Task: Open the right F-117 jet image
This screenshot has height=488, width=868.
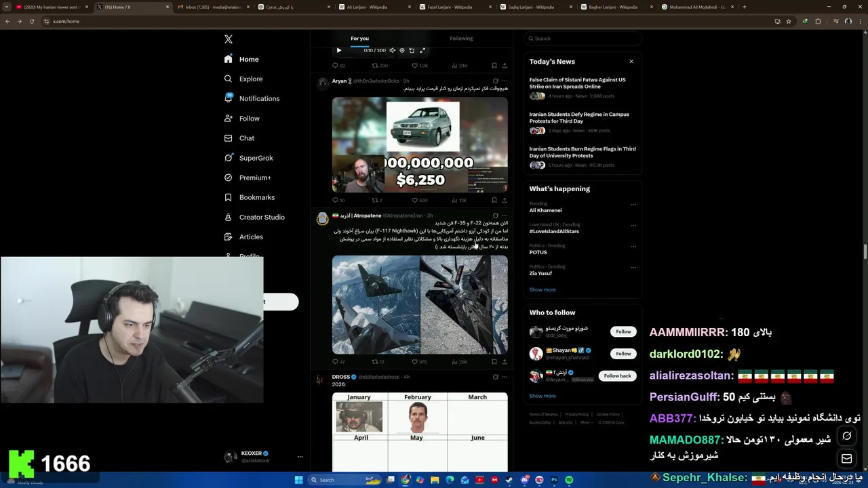Action: 464,305
